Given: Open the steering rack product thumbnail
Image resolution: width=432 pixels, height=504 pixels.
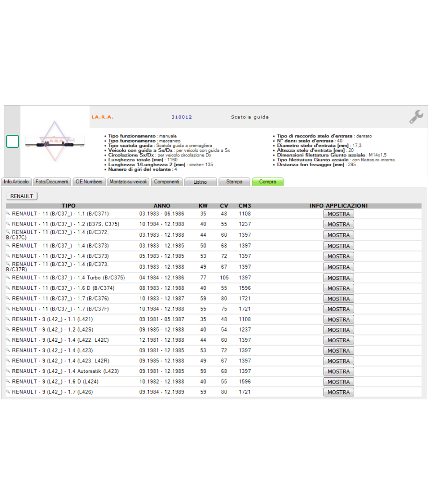Looking at the screenshot, I should (55, 142).
